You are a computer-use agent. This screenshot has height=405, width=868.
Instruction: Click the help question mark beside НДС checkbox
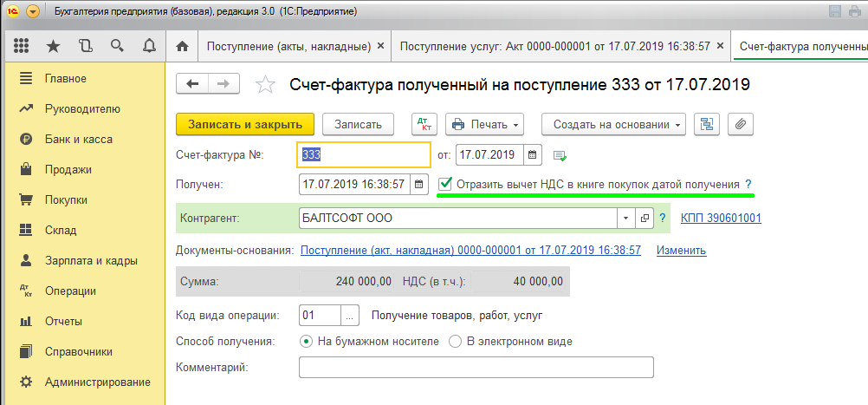click(x=748, y=184)
